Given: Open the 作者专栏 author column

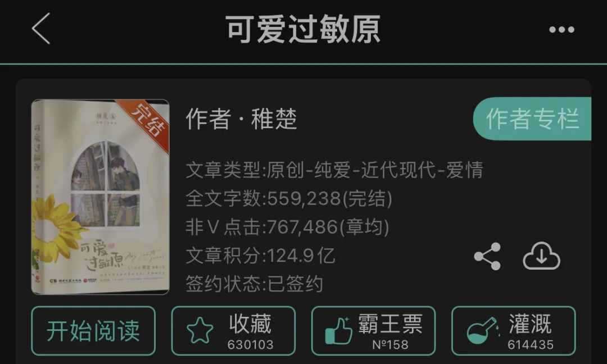Looking at the screenshot, I should [x=532, y=119].
